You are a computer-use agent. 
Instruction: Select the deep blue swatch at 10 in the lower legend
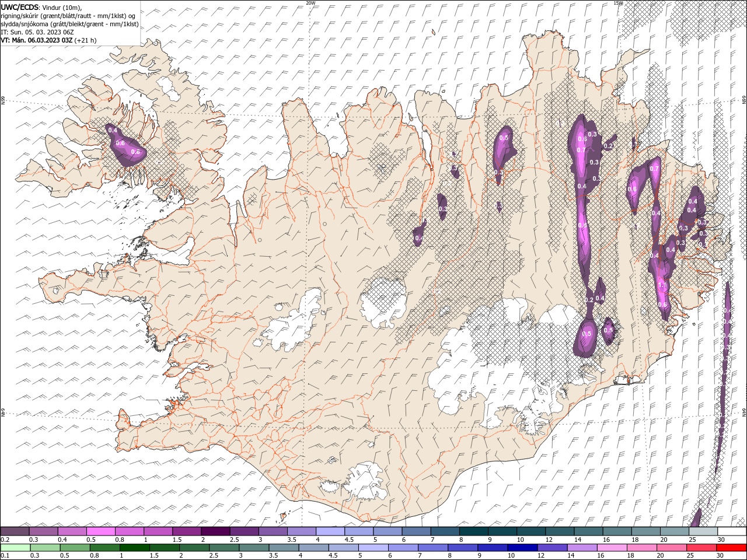coord(522,548)
